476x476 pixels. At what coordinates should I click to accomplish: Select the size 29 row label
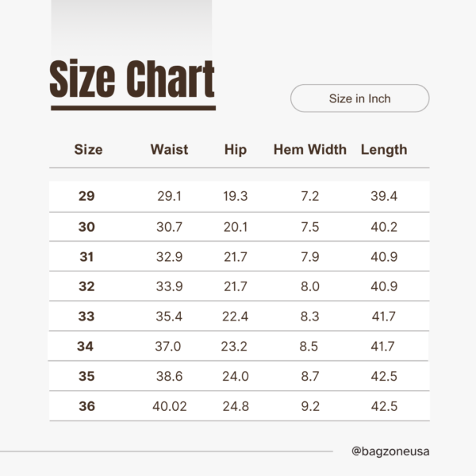pos(86,196)
